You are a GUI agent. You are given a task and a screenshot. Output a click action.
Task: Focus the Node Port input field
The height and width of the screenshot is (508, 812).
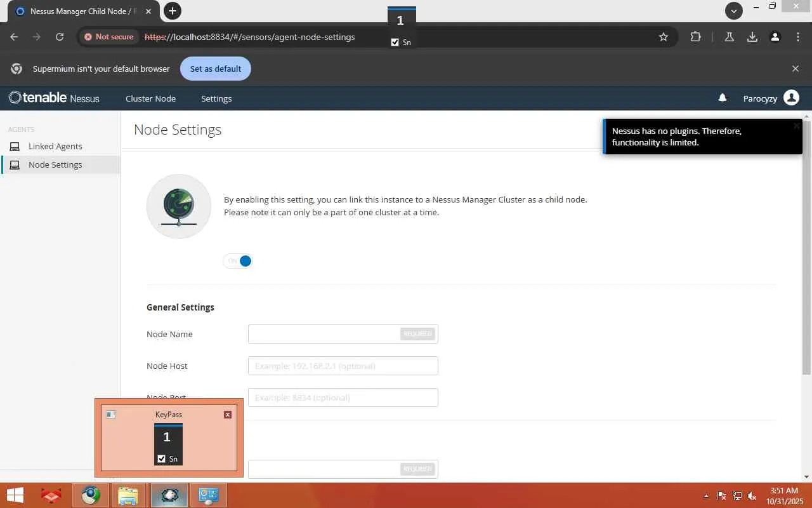point(343,398)
